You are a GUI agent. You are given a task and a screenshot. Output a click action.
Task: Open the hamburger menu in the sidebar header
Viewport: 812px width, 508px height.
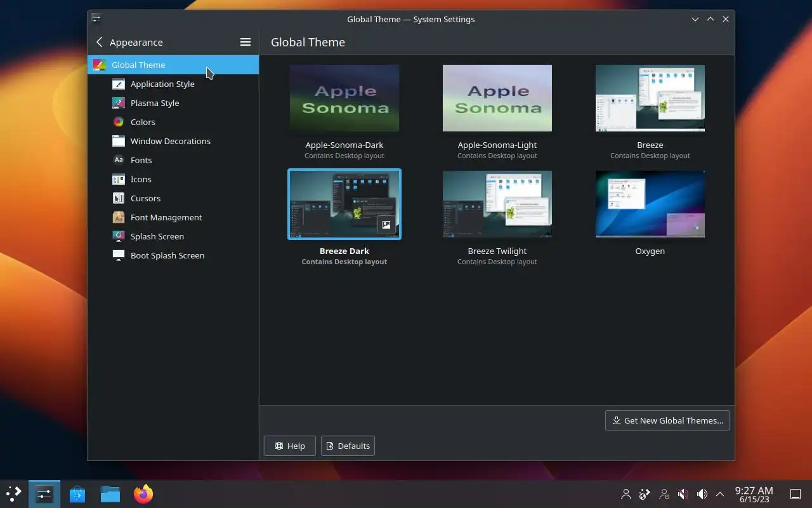click(x=246, y=42)
